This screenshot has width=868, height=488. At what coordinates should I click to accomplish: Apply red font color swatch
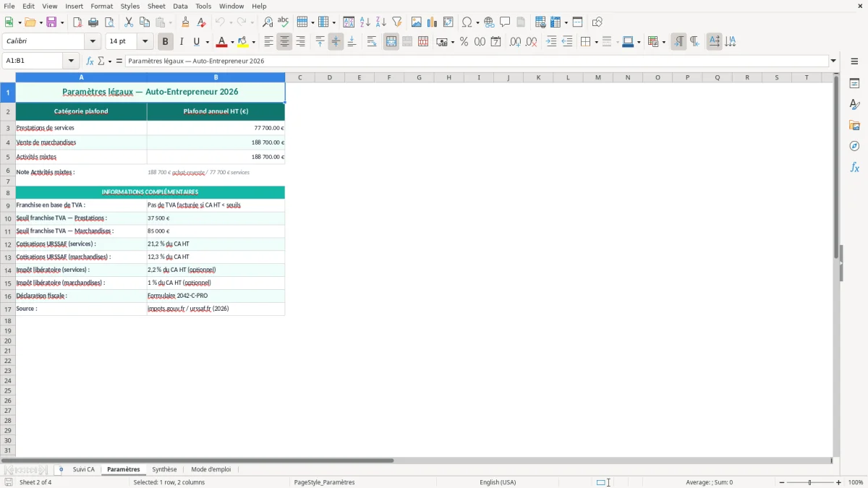pyautogui.click(x=221, y=42)
